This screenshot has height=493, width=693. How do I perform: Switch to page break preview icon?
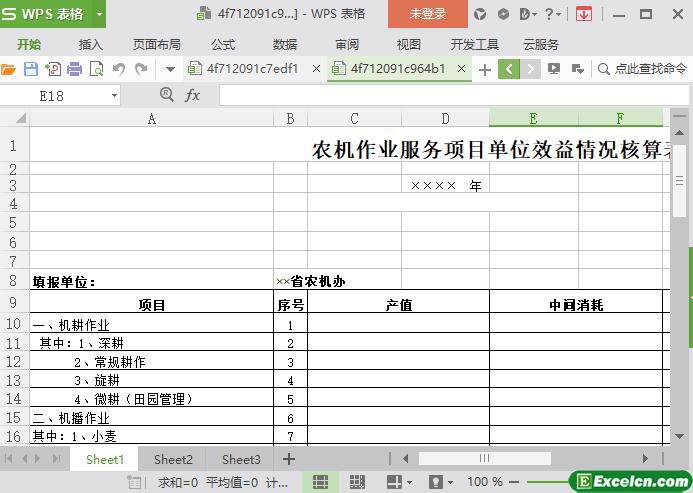(x=357, y=482)
